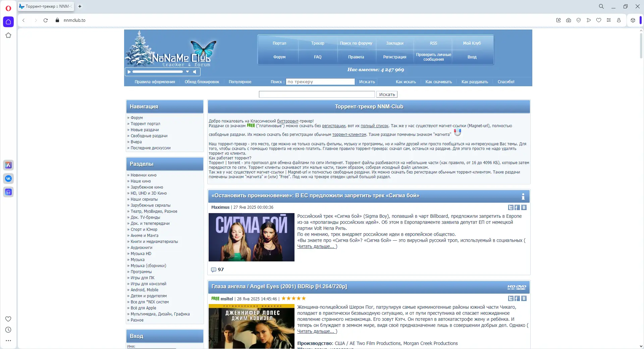Share Sigma Boy article on Twitter
The height and width of the screenshot is (349, 644).
[511, 207]
